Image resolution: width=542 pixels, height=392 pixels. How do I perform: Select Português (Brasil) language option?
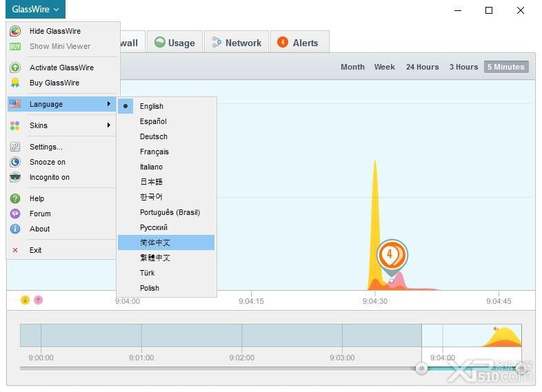pos(166,212)
